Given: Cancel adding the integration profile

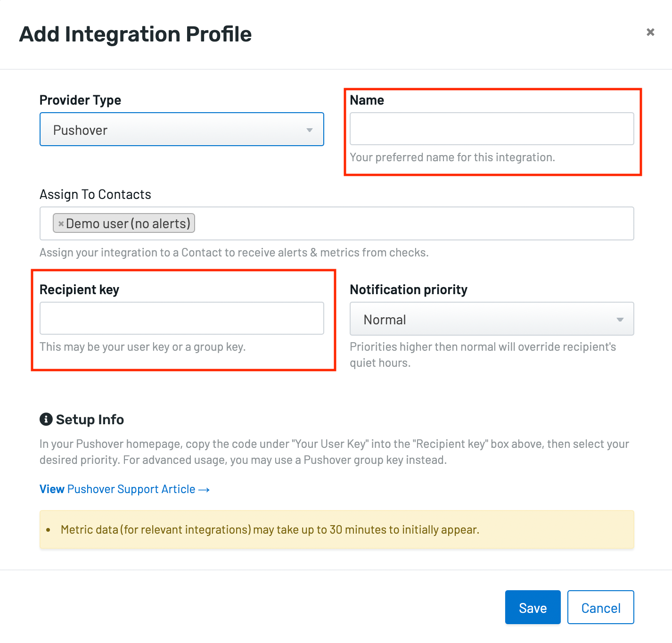Looking at the screenshot, I should (x=601, y=607).
